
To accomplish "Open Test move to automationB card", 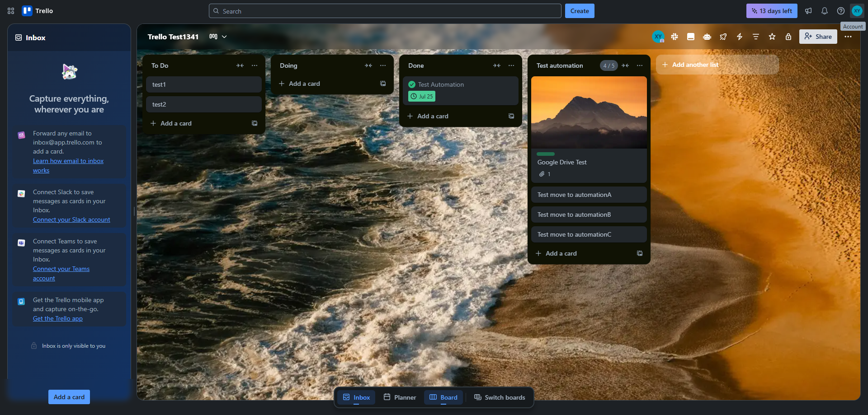I will (x=589, y=214).
